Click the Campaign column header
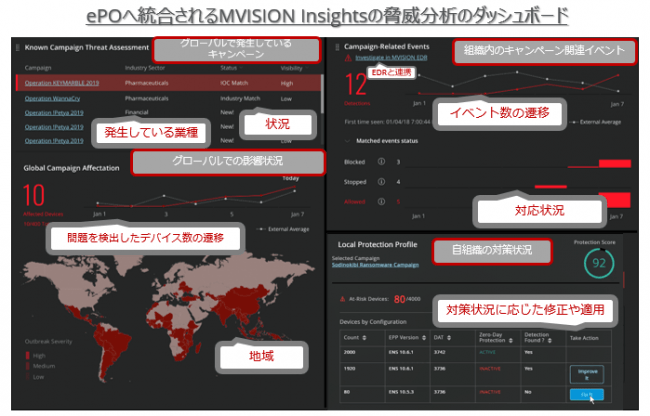This screenshot has height=416, width=650. [x=38, y=68]
